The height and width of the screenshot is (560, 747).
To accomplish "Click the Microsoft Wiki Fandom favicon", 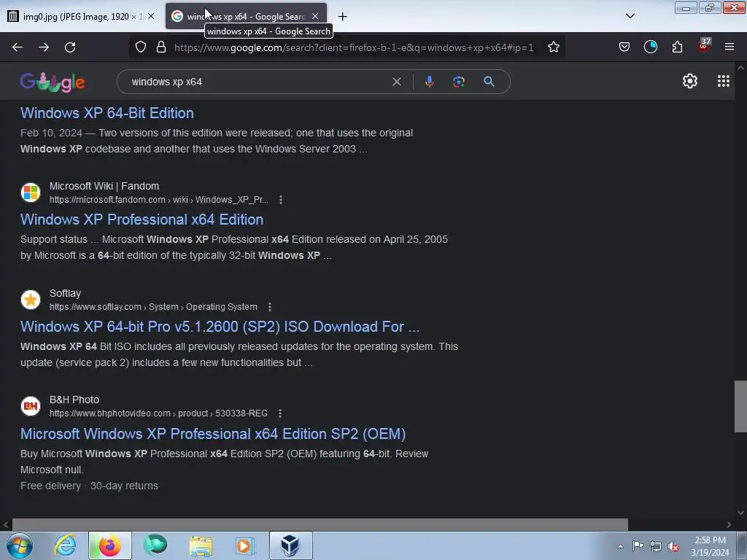I will (x=31, y=192).
